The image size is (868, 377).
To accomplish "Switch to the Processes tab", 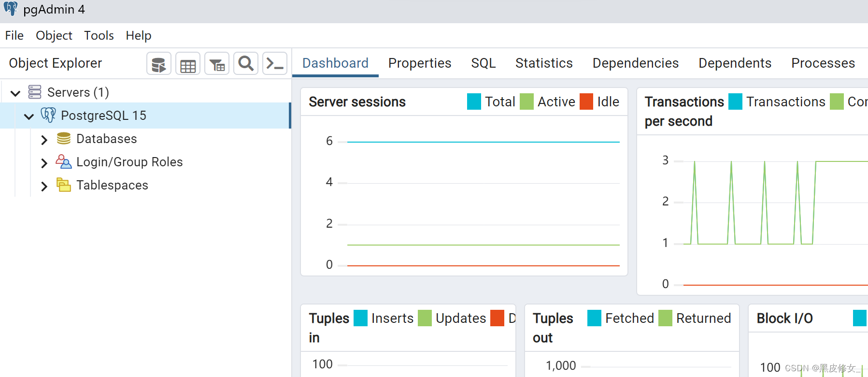I will pyautogui.click(x=823, y=63).
